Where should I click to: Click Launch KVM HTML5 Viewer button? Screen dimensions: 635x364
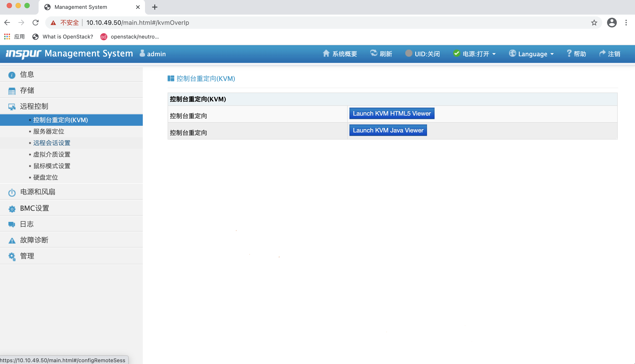pos(391,113)
